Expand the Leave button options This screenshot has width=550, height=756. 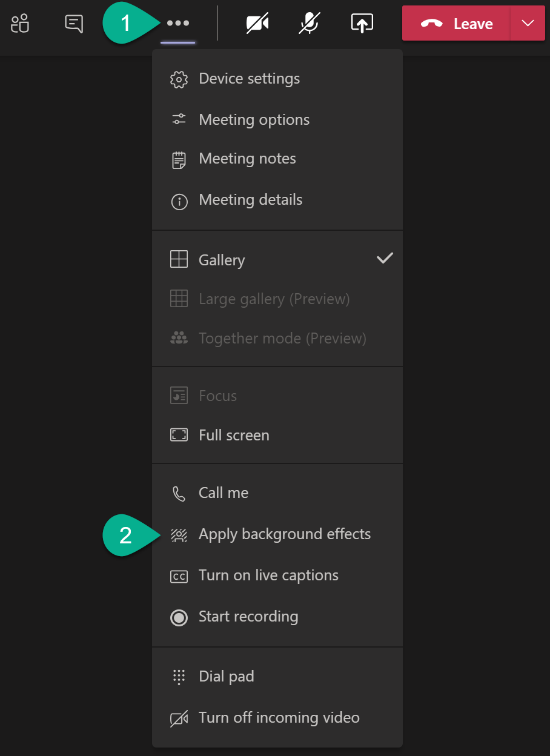coord(528,24)
